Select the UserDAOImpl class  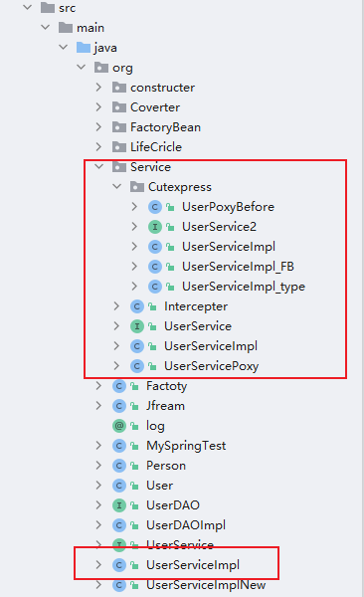point(186,525)
